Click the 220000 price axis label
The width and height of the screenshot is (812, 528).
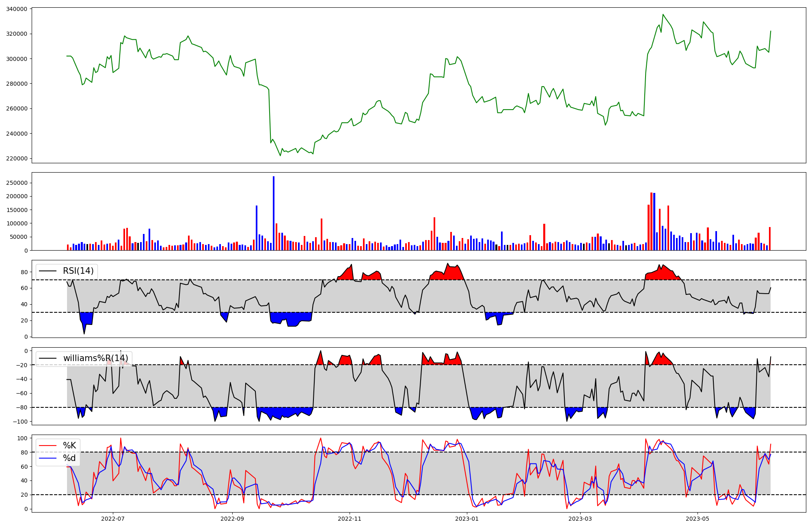point(17,158)
